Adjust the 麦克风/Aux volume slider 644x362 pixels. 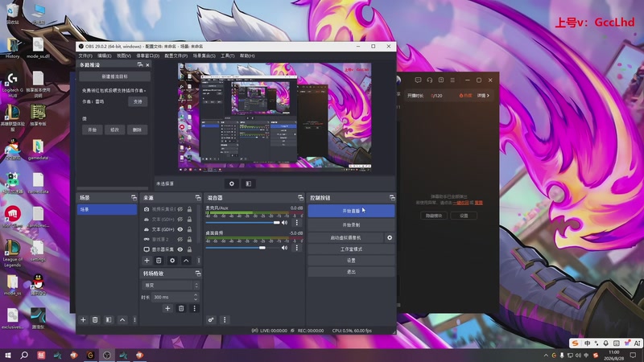(243, 223)
